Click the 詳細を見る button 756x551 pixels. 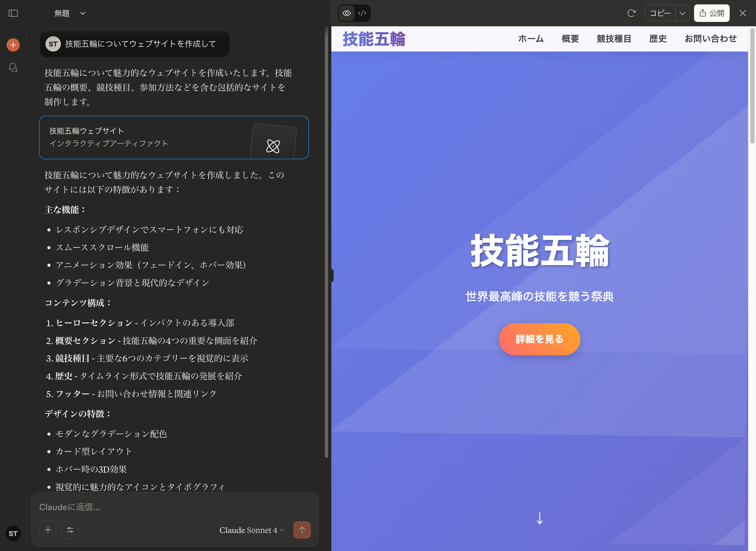point(539,339)
